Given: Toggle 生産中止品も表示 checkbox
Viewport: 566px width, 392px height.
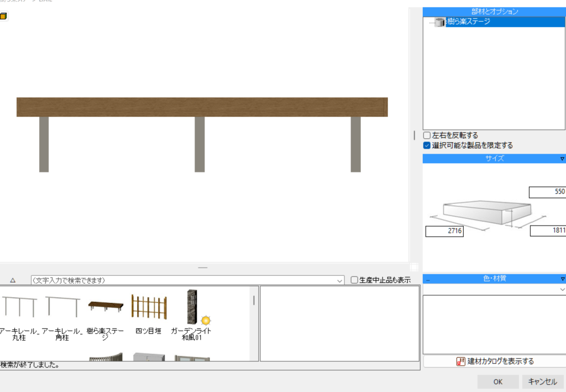Looking at the screenshot, I should (354, 280).
